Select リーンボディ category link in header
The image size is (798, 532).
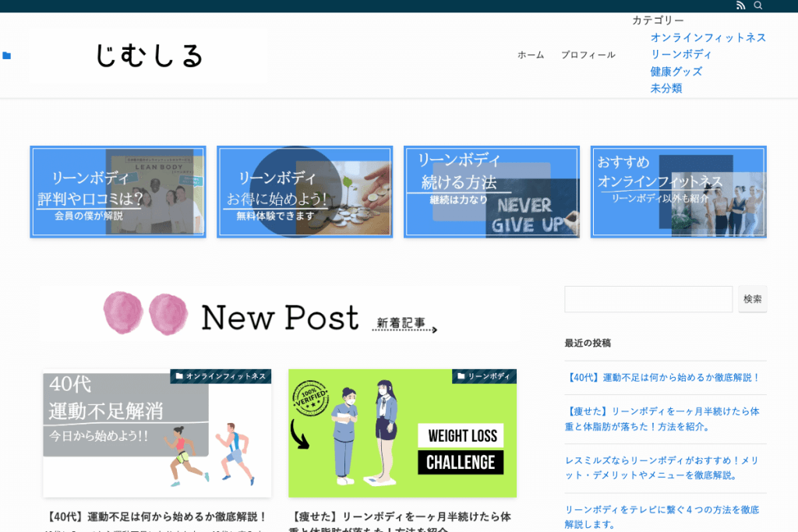[x=681, y=55]
